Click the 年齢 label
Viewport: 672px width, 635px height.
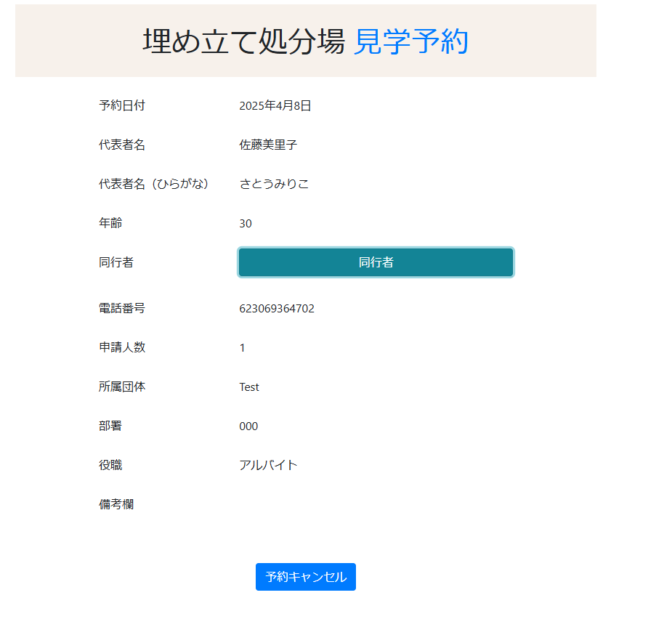point(110,224)
